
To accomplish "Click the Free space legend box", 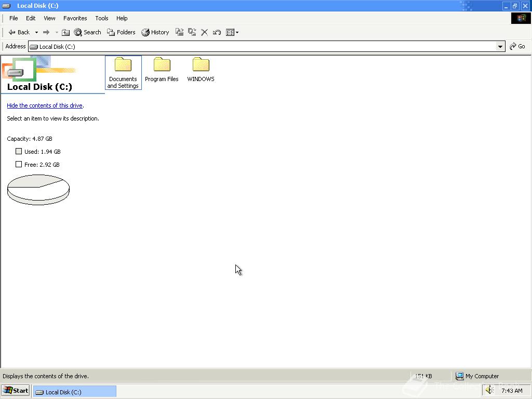I will coord(19,164).
